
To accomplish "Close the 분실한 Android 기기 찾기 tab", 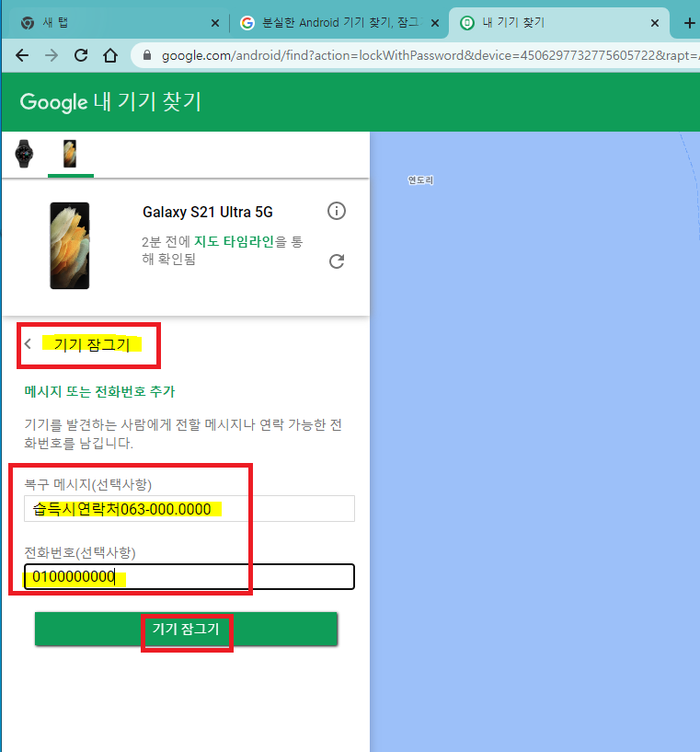I will 435,23.
